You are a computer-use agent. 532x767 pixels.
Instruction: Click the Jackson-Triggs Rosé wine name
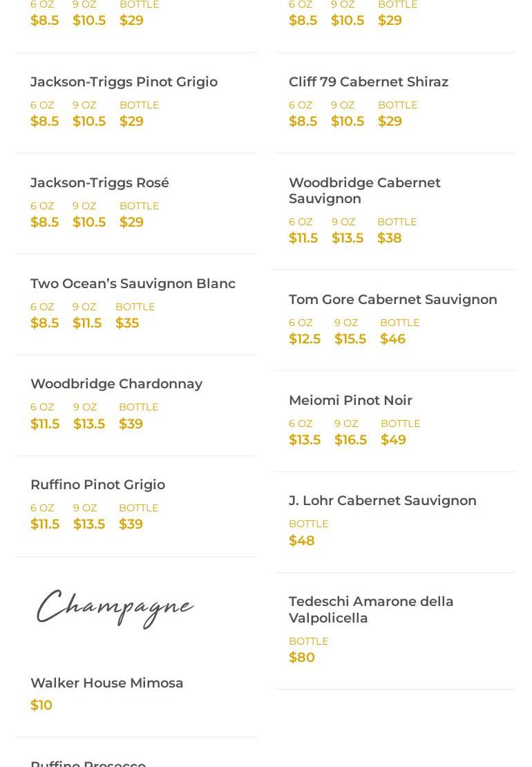coord(99,182)
